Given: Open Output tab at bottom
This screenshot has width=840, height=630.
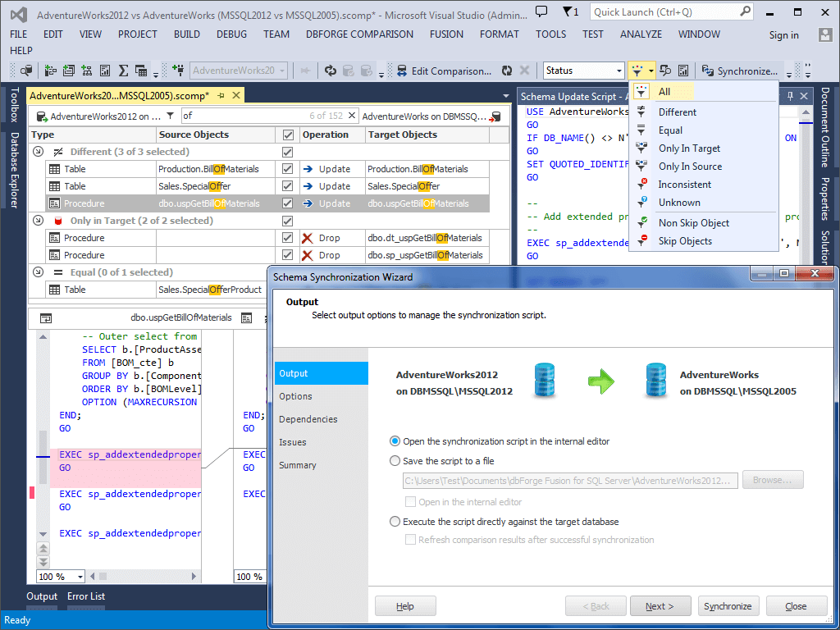Looking at the screenshot, I should (42, 596).
